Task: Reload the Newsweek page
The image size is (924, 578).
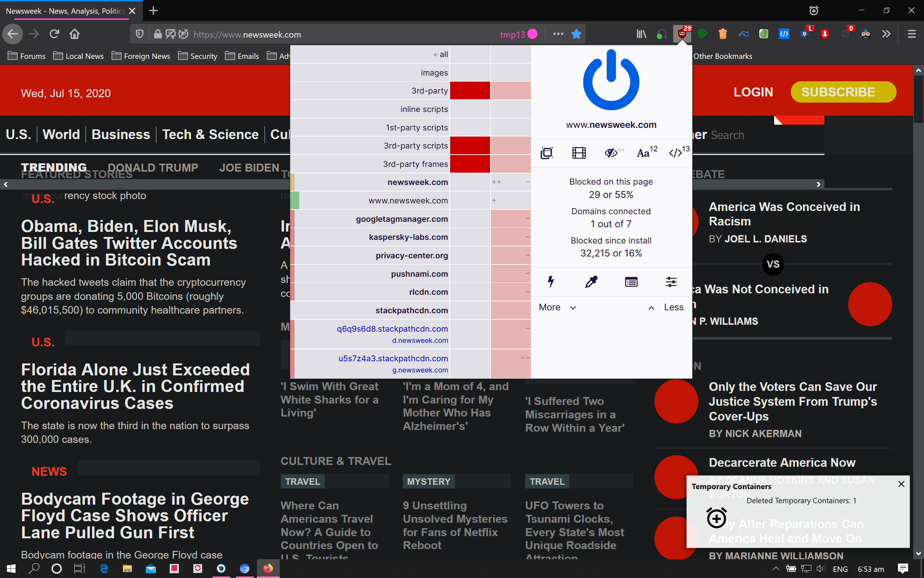Action: tap(54, 34)
